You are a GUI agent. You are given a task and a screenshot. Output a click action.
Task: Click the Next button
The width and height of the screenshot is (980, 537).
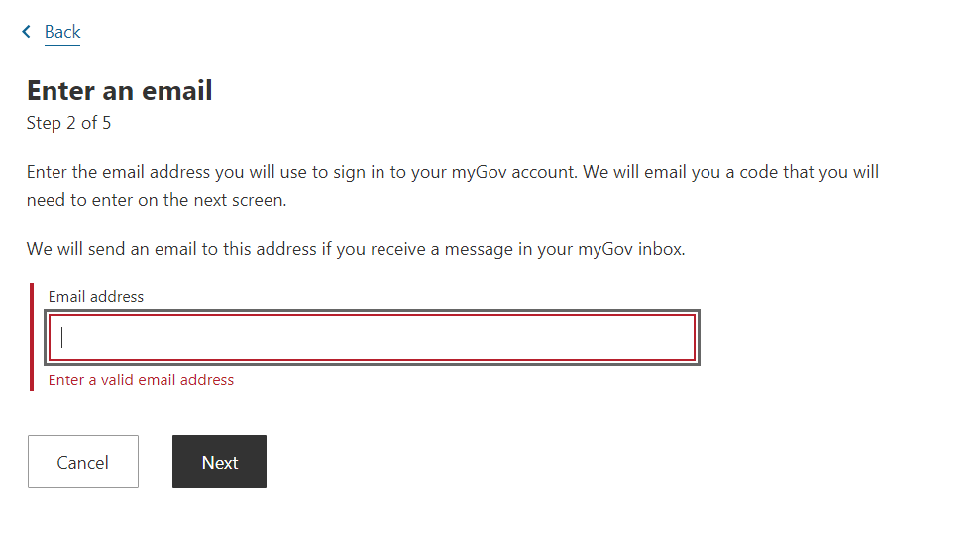[219, 462]
